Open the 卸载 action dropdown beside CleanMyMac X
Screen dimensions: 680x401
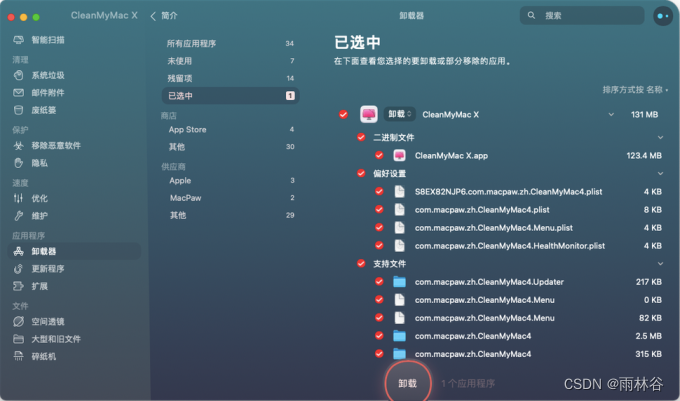pos(399,114)
